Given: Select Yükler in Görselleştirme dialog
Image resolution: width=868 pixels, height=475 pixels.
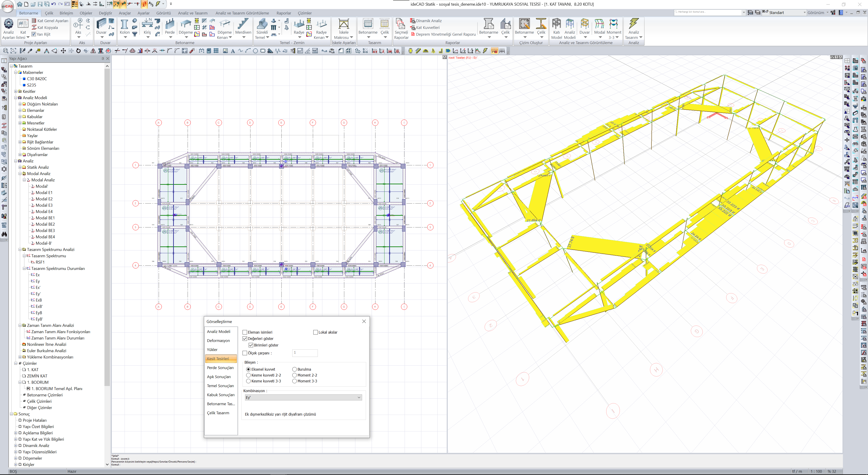Looking at the screenshot, I should coord(212,350).
